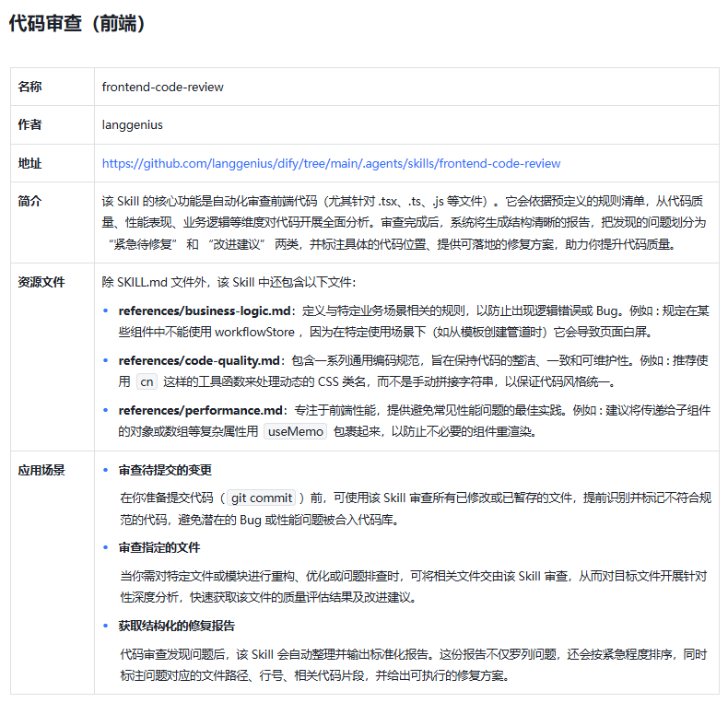Open the GitHub frontend-code-review skill link
This screenshot has width=728, height=703.
(331, 163)
